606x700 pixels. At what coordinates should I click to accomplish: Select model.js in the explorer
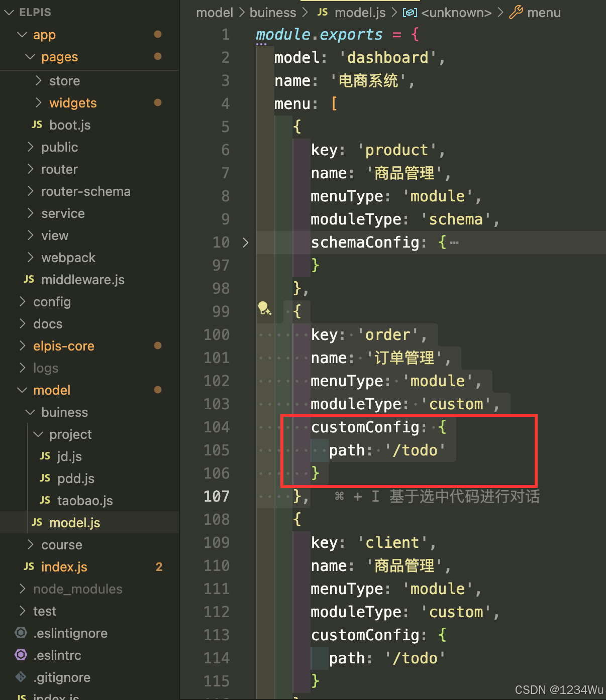pyautogui.click(x=75, y=523)
